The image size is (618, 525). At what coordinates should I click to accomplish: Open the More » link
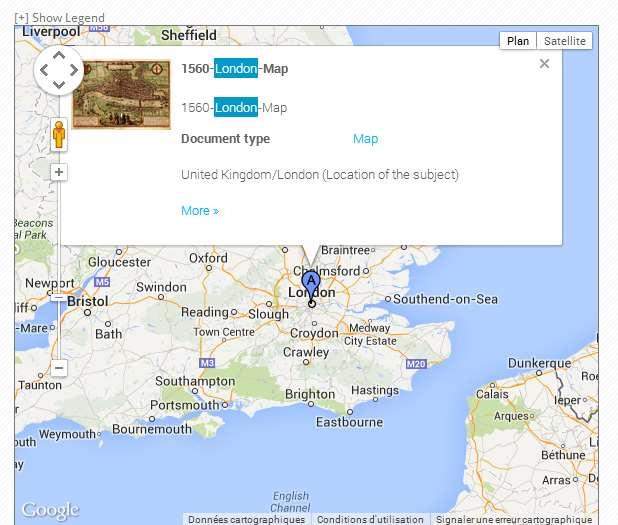tap(200, 211)
